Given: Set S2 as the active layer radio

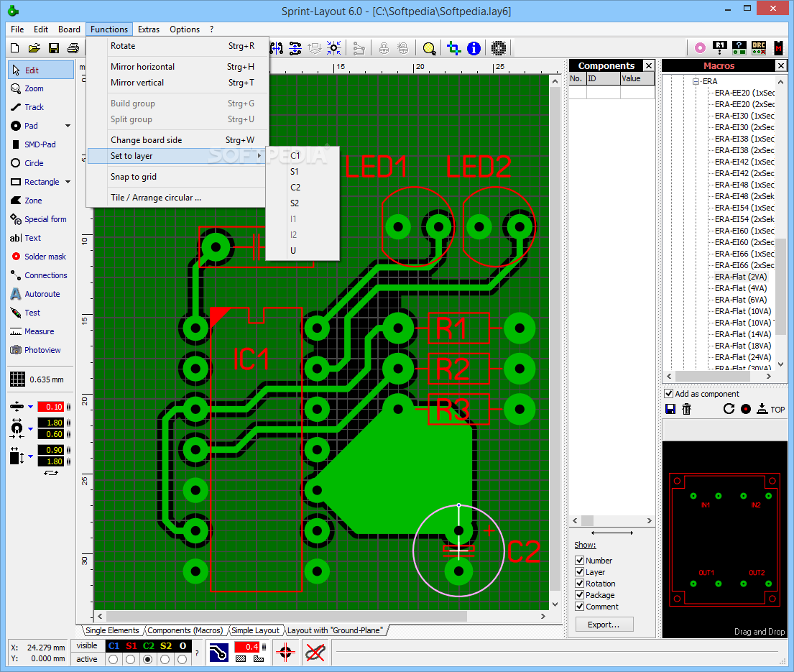Looking at the screenshot, I should click(165, 659).
